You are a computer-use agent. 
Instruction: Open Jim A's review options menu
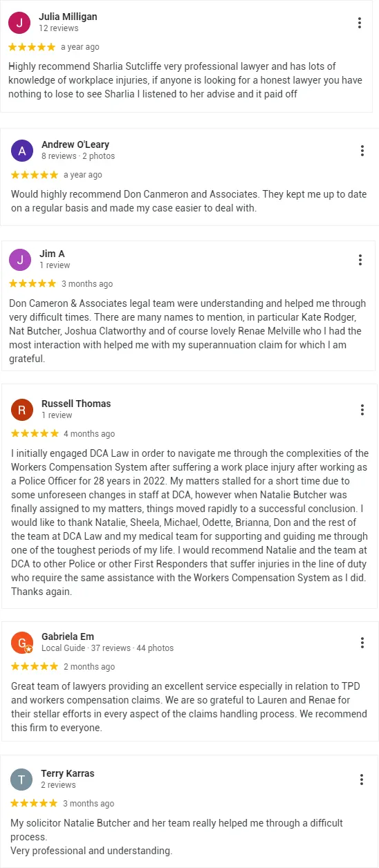click(360, 260)
